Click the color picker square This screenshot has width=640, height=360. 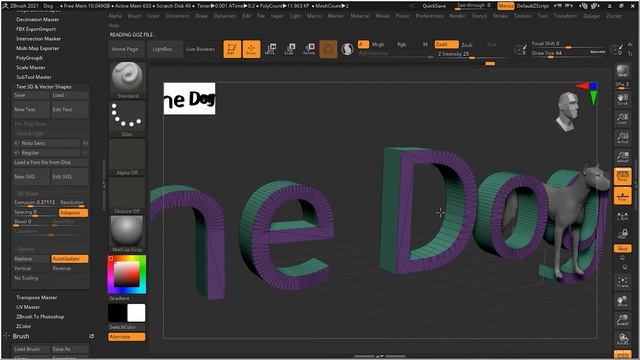pos(127,274)
